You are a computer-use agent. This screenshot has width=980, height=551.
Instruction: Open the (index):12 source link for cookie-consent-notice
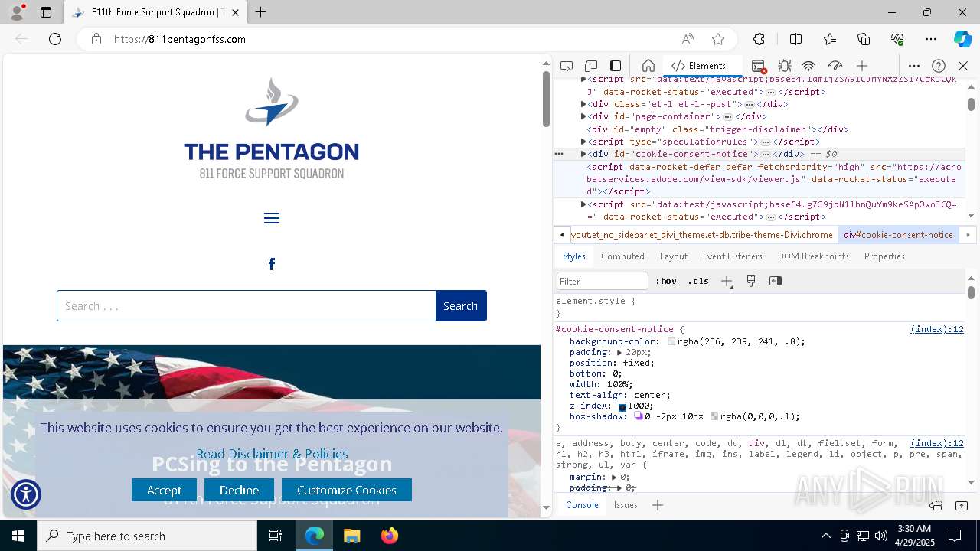(x=937, y=329)
